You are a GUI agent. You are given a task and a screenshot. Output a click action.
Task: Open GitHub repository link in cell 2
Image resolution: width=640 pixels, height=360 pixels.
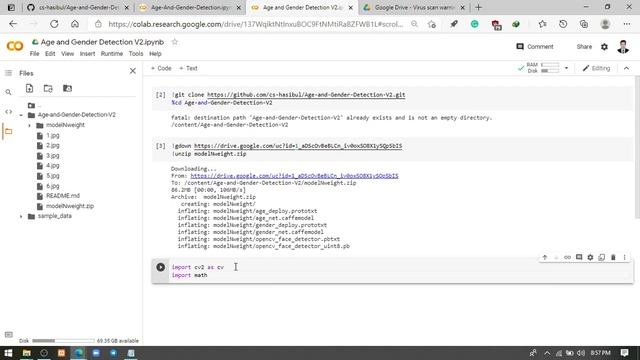306,95
